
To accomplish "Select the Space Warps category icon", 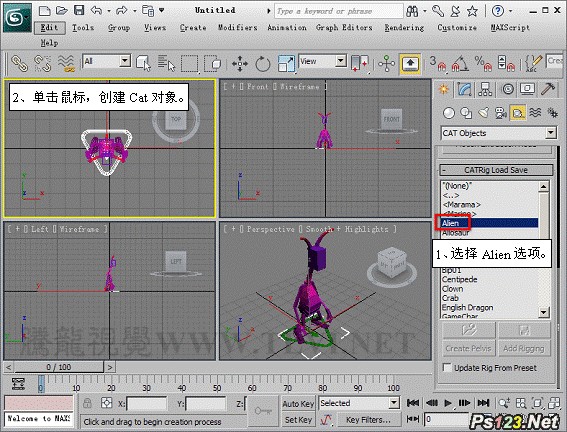I will (x=535, y=113).
